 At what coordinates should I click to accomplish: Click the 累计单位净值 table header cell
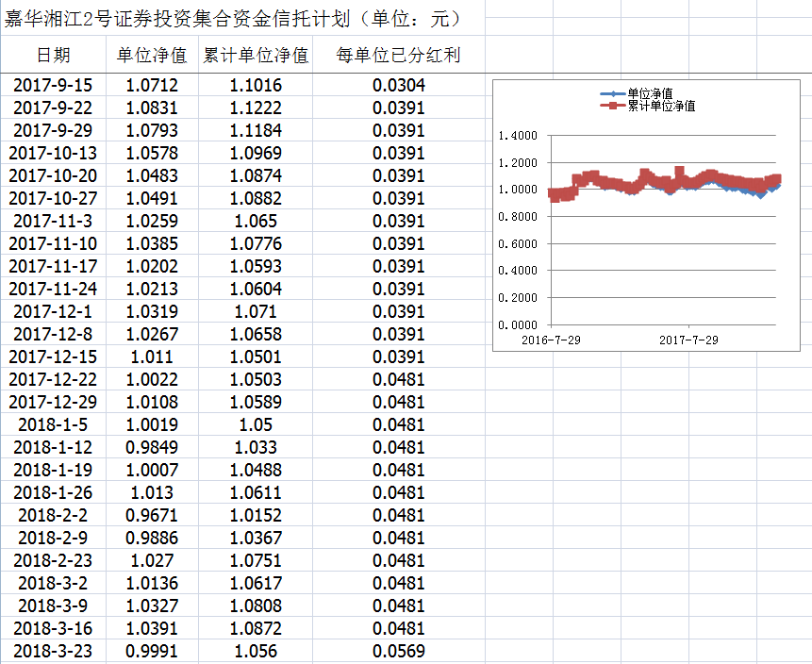pos(256,56)
